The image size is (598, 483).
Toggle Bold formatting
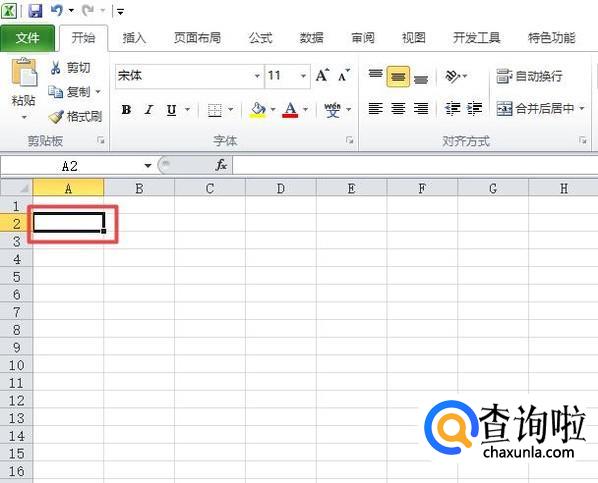pos(126,110)
